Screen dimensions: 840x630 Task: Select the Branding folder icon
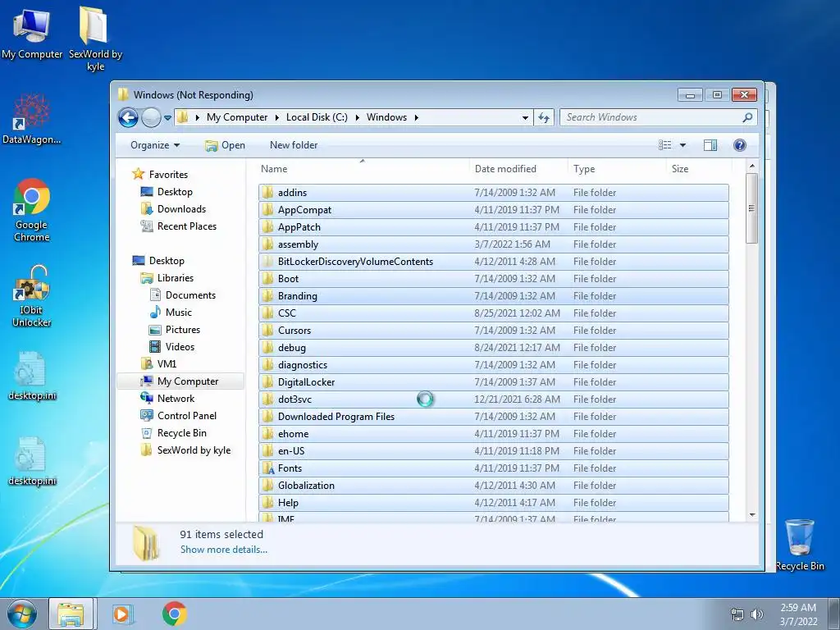click(268, 295)
